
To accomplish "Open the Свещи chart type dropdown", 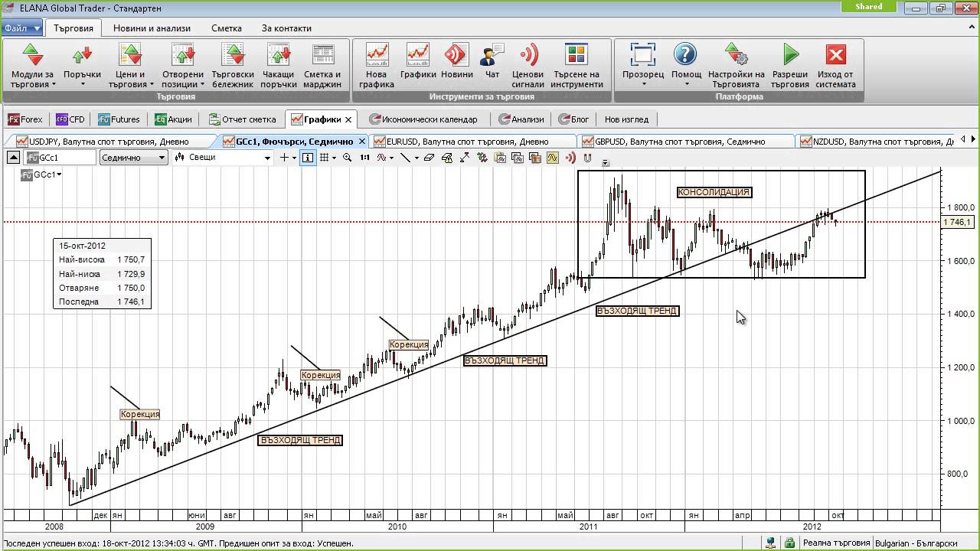I will [222, 158].
